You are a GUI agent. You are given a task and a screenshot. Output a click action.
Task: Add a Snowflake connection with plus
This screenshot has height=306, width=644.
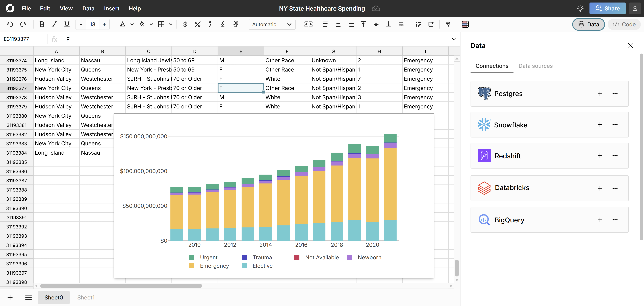click(x=600, y=125)
